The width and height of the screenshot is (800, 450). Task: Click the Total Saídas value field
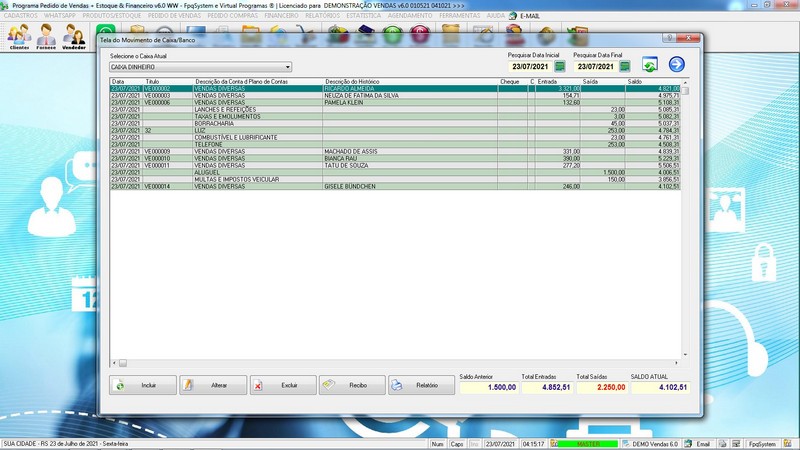click(602, 387)
